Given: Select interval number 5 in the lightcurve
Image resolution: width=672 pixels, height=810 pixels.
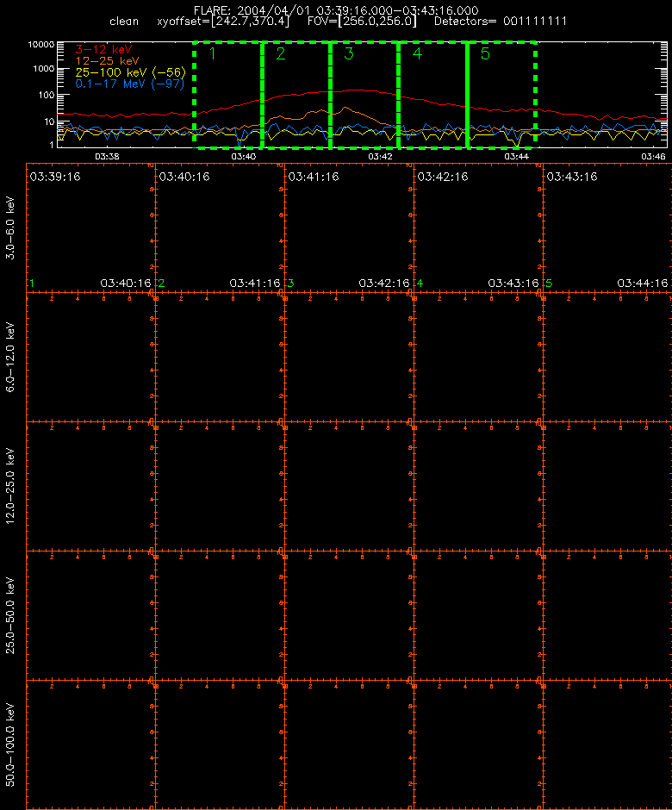Looking at the screenshot, I should click(485, 53).
